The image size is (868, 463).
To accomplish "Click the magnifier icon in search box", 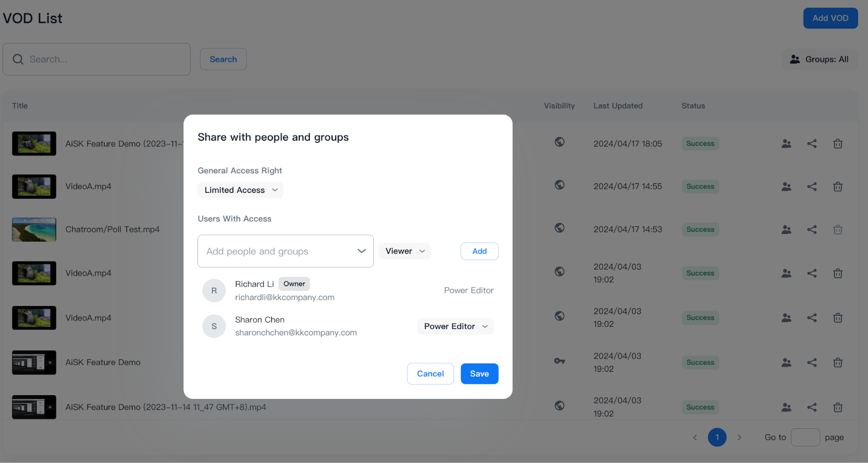I will pyautogui.click(x=18, y=59).
